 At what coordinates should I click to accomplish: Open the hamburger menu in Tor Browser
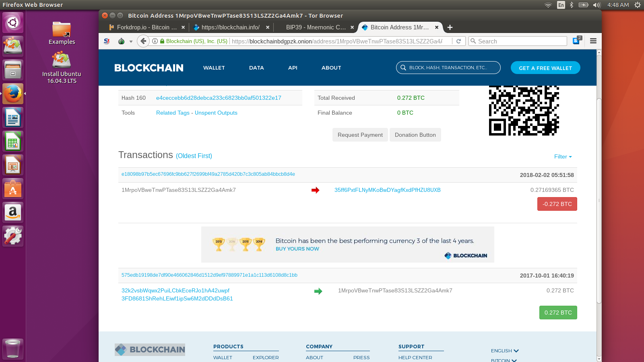click(x=593, y=41)
